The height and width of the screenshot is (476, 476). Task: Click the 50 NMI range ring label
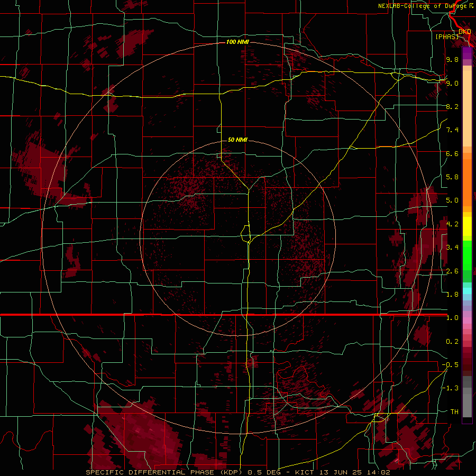(237, 140)
